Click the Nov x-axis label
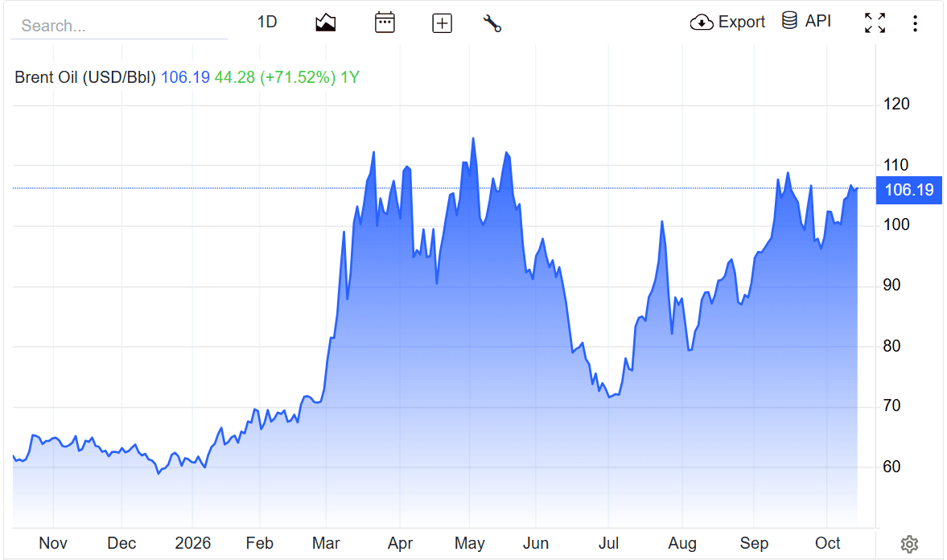Viewport: 947px width, 560px height. coord(53,543)
